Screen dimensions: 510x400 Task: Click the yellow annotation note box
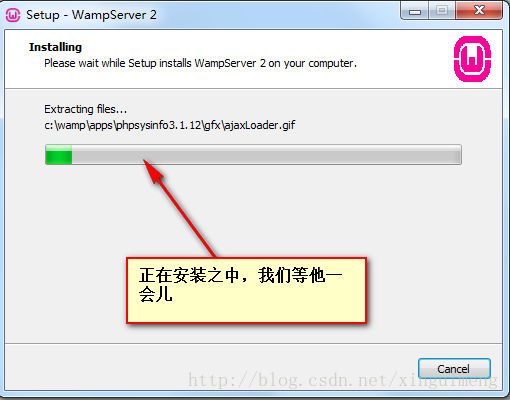(x=247, y=290)
